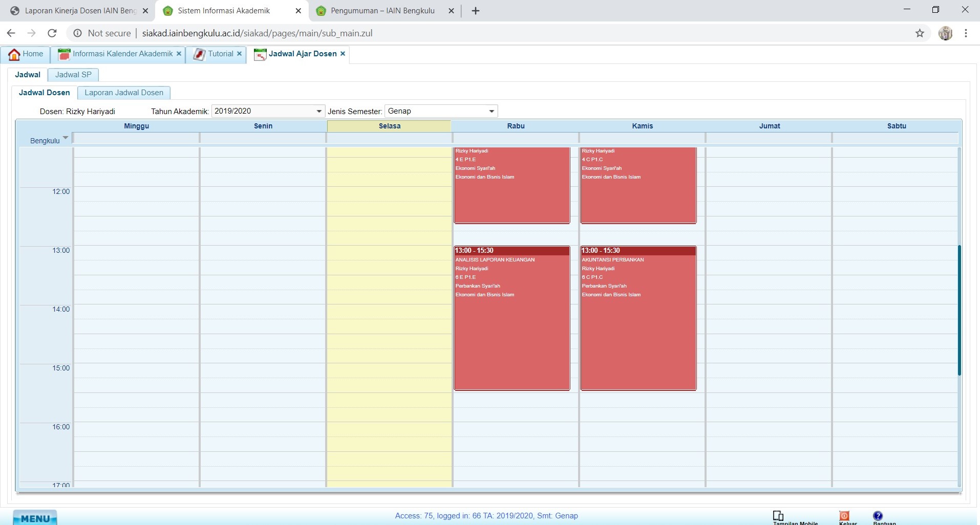Open Bantuan help icon
The height and width of the screenshot is (525, 980).
[x=878, y=515]
